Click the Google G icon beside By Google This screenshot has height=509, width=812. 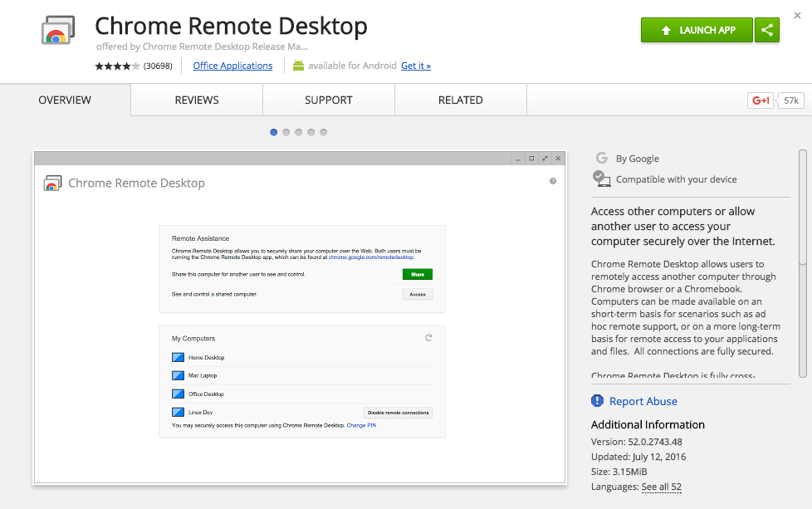(x=601, y=158)
